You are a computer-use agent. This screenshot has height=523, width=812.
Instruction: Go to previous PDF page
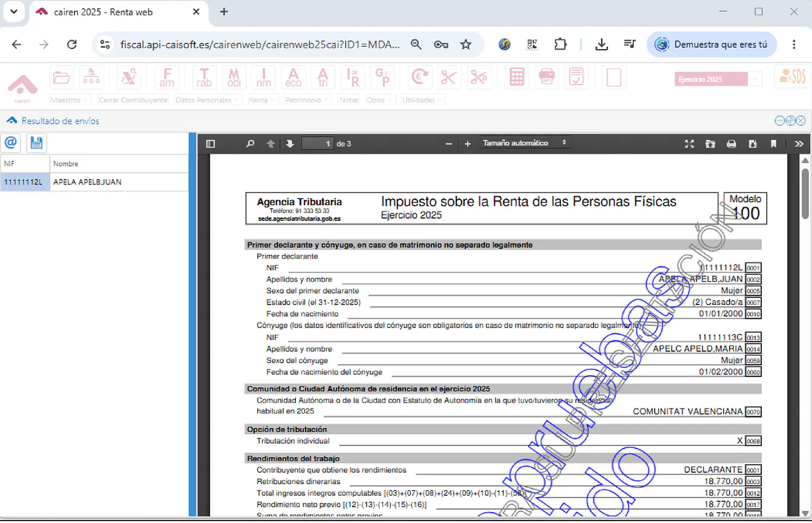pyautogui.click(x=270, y=143)
